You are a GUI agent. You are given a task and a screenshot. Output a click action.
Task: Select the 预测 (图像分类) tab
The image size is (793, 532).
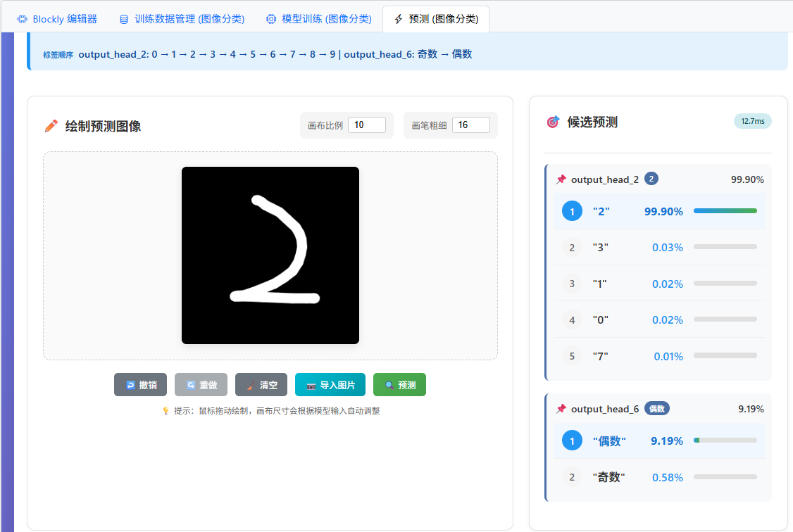pos(436,19)
